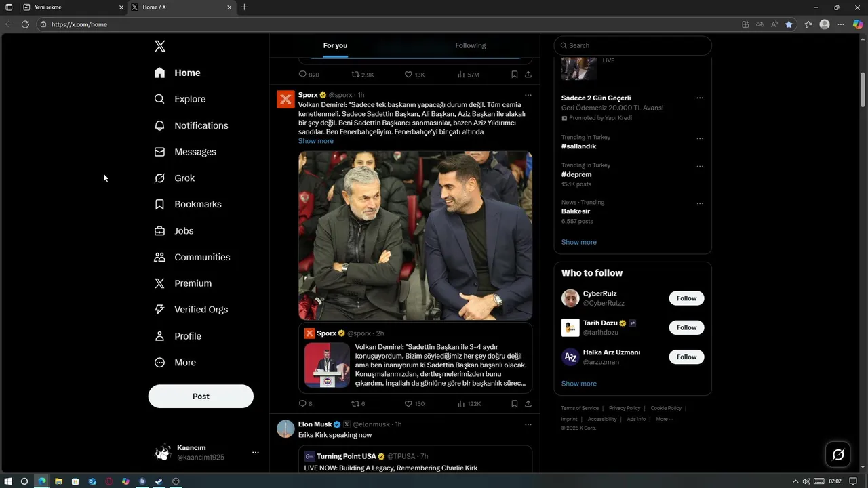Bookmark the Sporx post
The image size is (868, 488).
515,404
